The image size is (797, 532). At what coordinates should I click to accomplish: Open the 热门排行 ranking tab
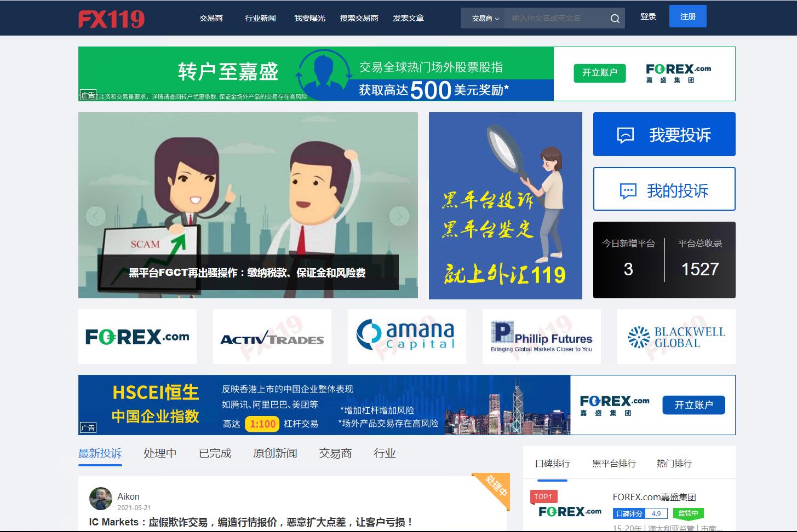pos(674,464)
